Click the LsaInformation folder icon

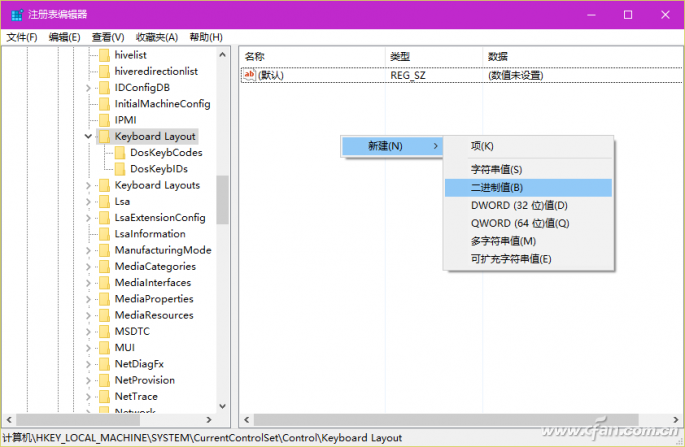tap(104, 234)
